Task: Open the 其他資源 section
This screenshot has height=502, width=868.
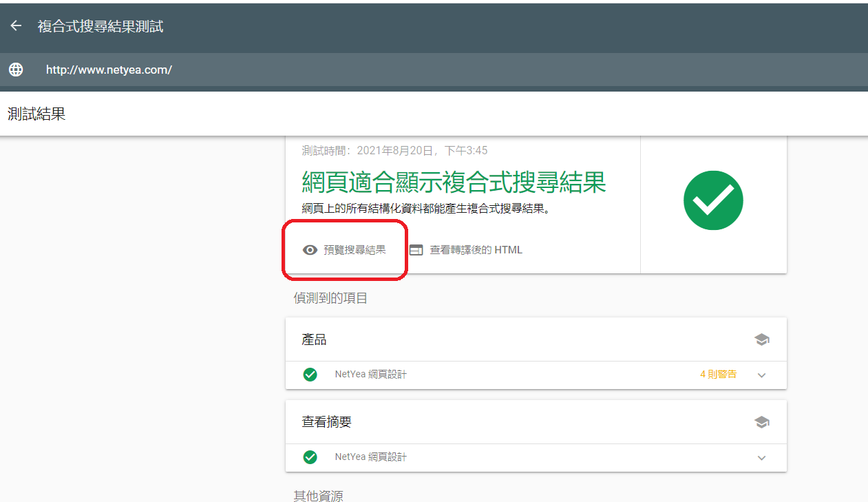Action: pyautogui.click(x=317, y=494)
